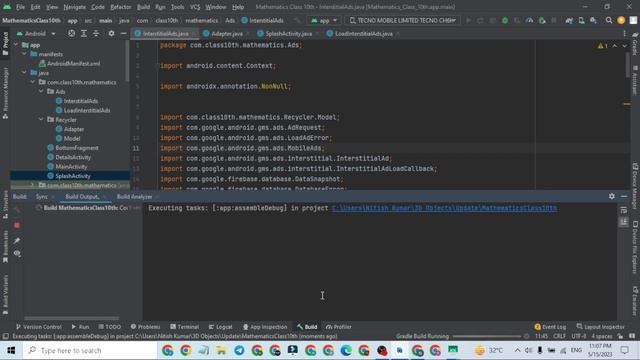Click Select Opened File target icon
The height and width of the screenshot is (360, 640).
pyautogui.click(x=71, y=33)
